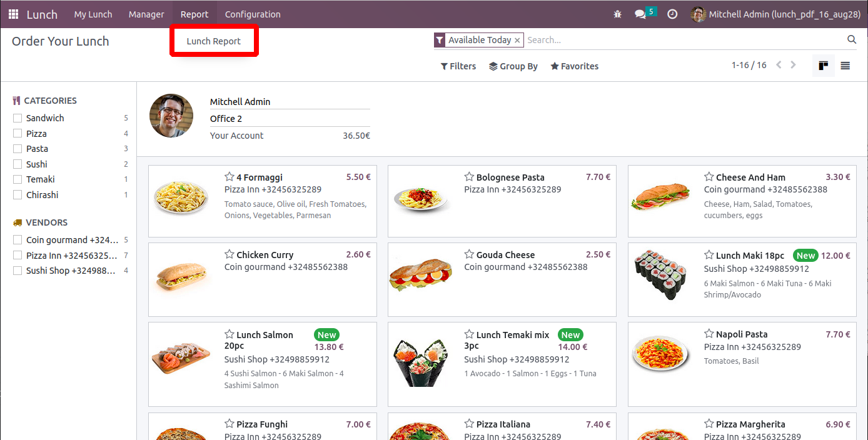Check the Temaki category

[x=18, y=179]
